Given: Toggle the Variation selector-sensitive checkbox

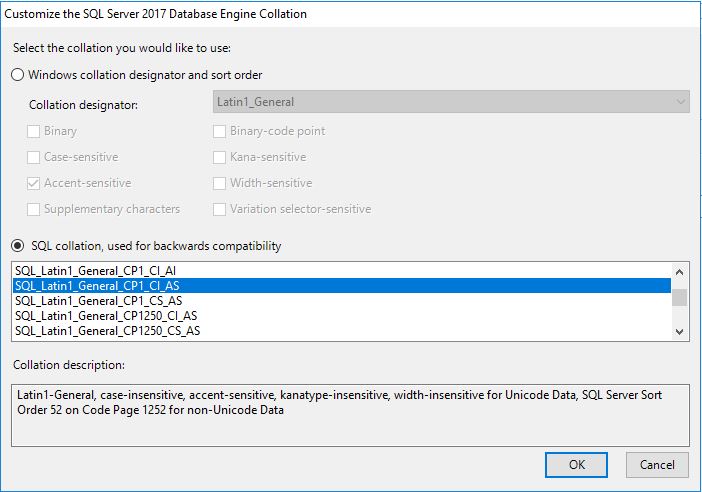Looking at the screenshot, I should point(219,209).
